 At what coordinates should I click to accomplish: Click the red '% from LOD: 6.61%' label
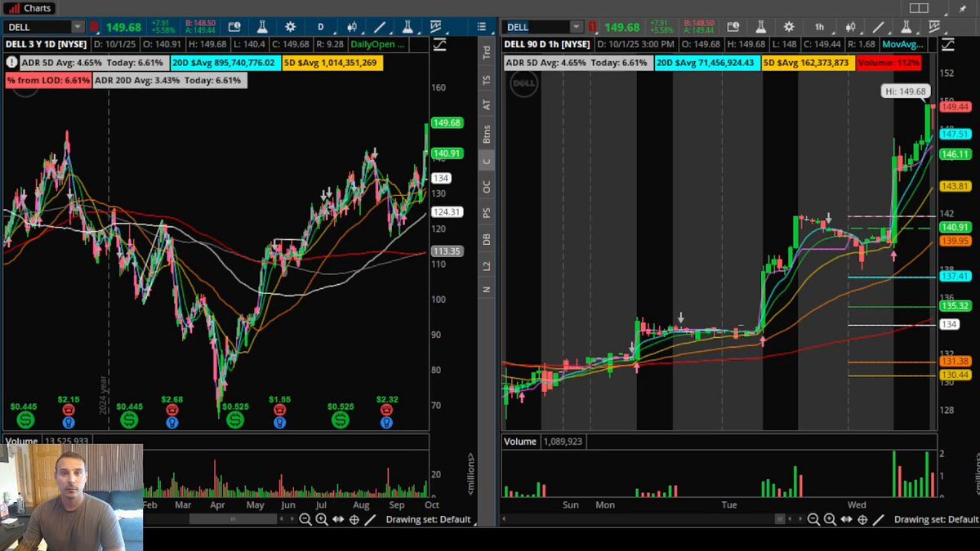[48, 81]
